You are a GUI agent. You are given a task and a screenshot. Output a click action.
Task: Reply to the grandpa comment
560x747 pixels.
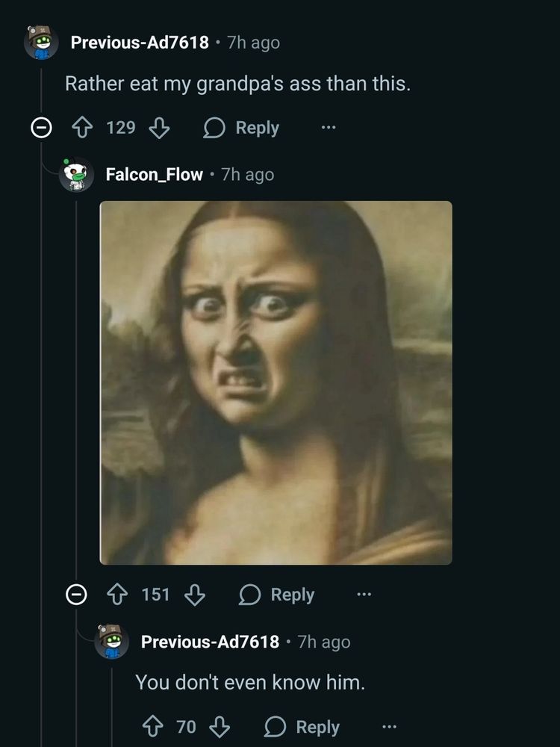pyautogui.click(x=242, y=128)
